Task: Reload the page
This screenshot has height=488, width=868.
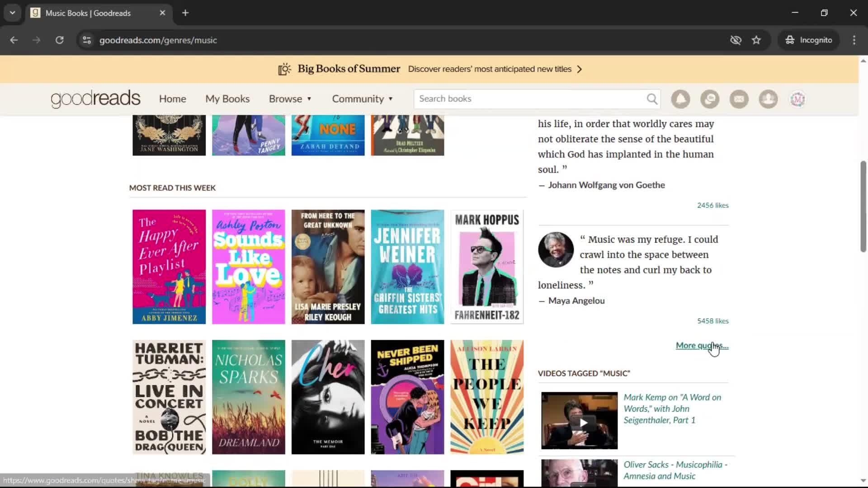Action: point(59,40)
